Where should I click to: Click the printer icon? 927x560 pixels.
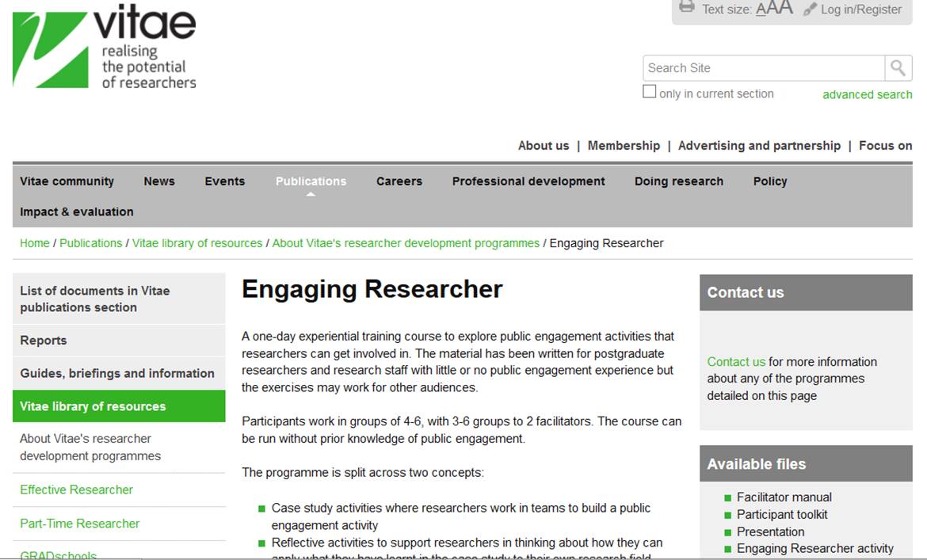pos(687,8)
